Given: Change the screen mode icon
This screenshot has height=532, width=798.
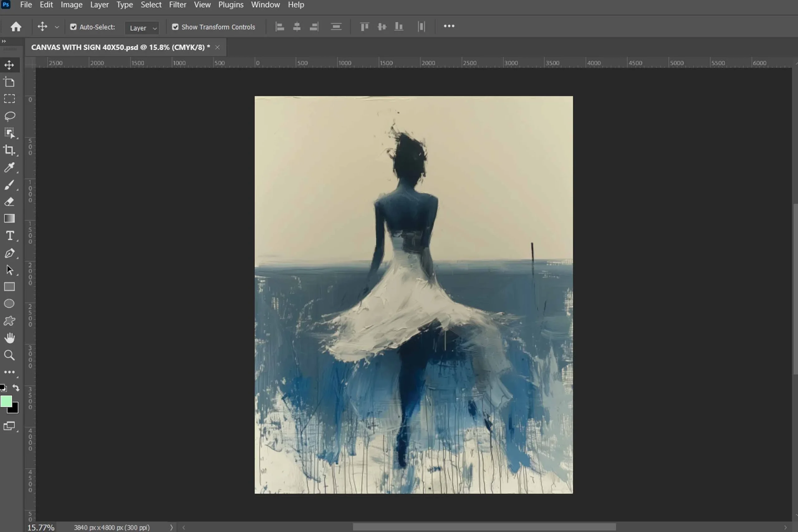Looking at the screenshot, I should pos(9,426).
